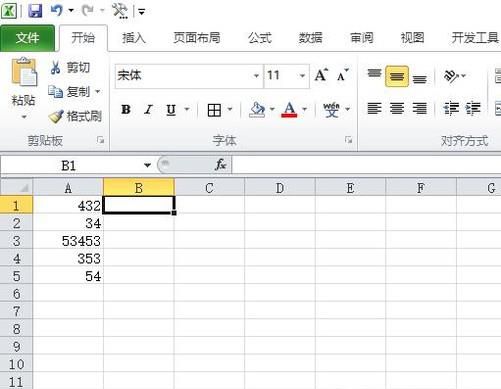Switch to the 插入 Insert tab
The image size is (501, 389).
[134, 38]
